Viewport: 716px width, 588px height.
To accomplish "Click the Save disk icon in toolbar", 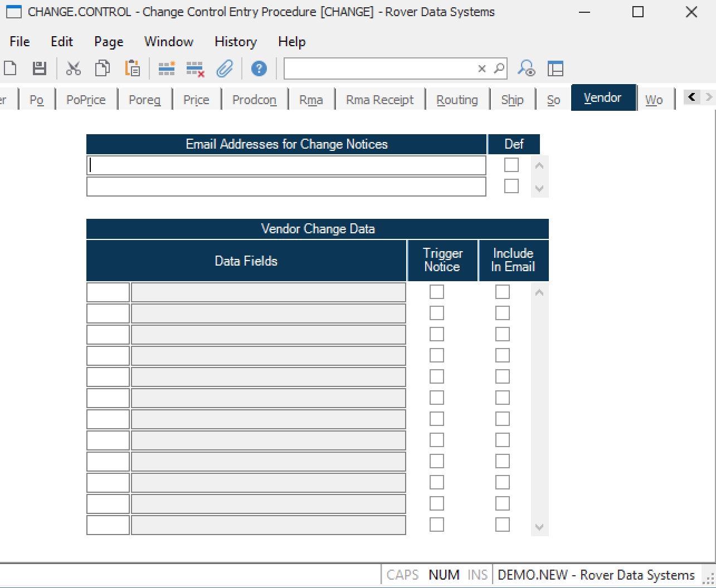I will pyautogui.click(x=39, y=68).
